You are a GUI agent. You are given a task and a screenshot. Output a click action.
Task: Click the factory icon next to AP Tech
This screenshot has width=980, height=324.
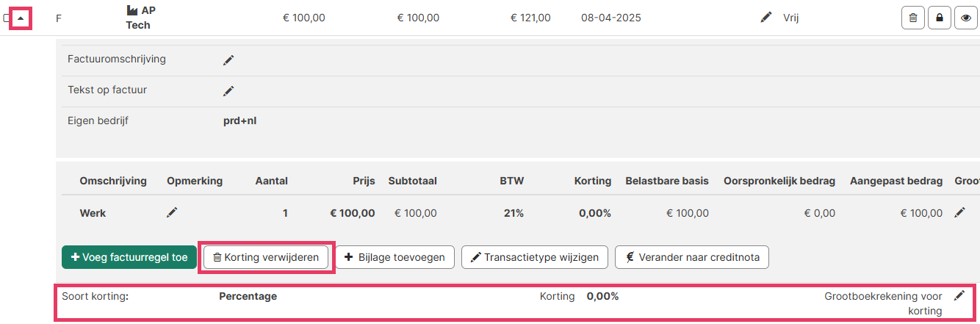pos(132,10)
